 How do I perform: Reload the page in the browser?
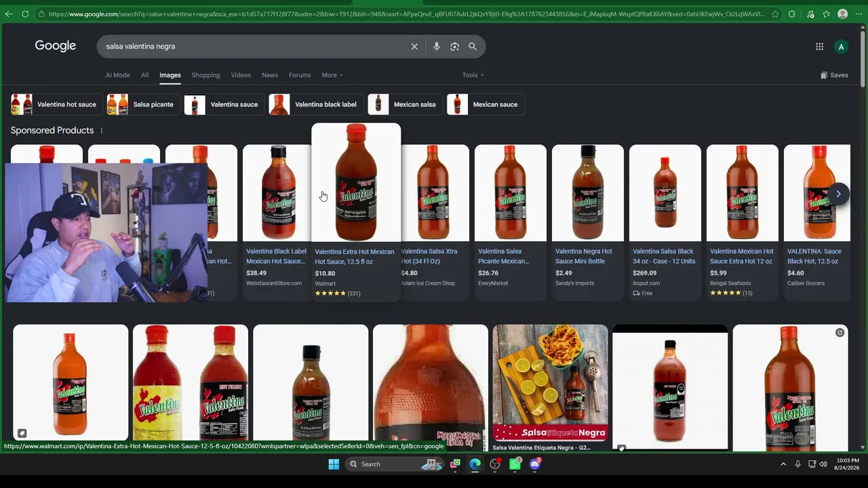pyautogui.click(x=25, y=14)
